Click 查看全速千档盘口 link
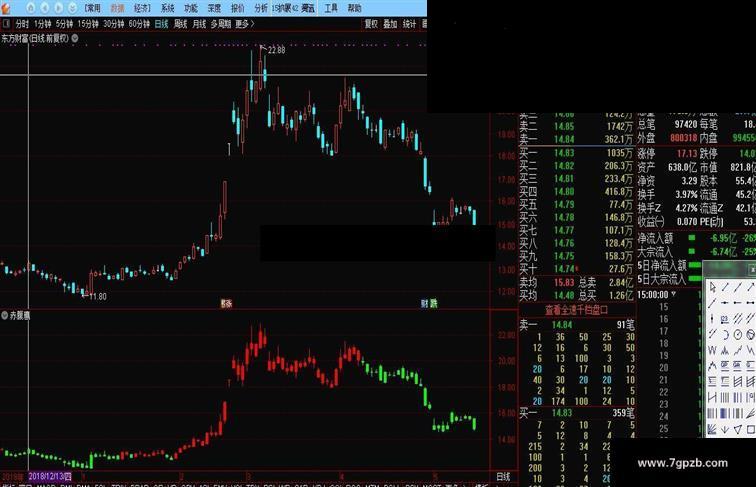The width and height of the screenshot is (756, 487). click(x=576, y=310)
